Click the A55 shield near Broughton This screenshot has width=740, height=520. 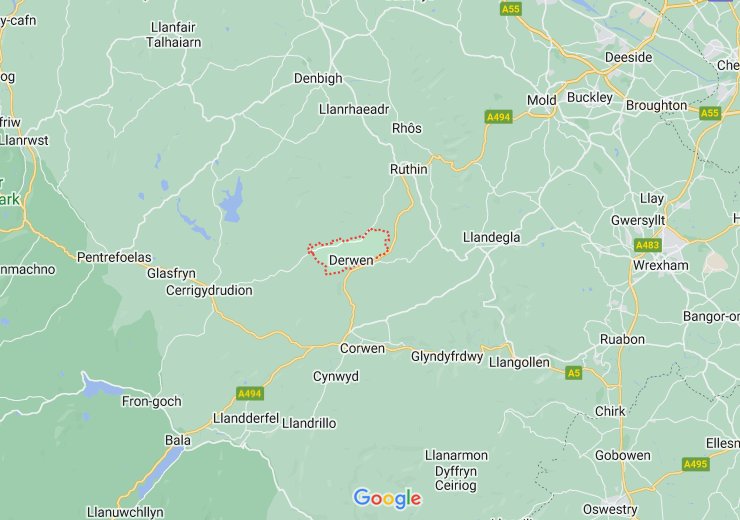(710, 113)
